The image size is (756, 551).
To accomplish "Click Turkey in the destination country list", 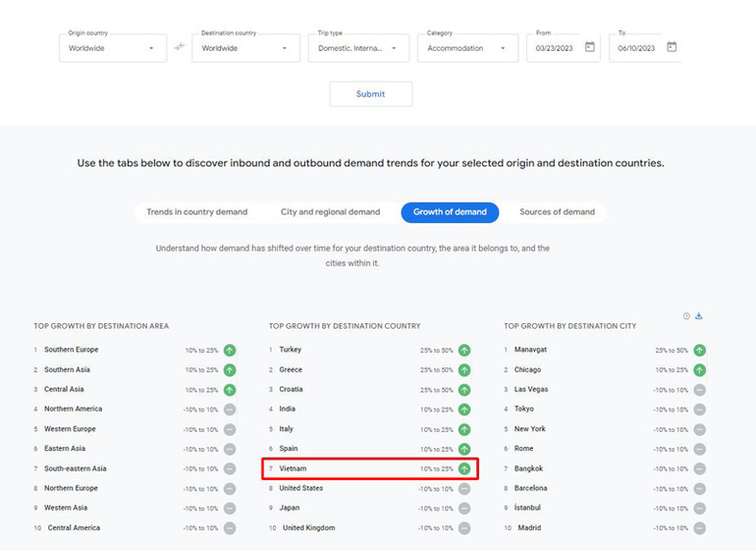I will (291, 350).
